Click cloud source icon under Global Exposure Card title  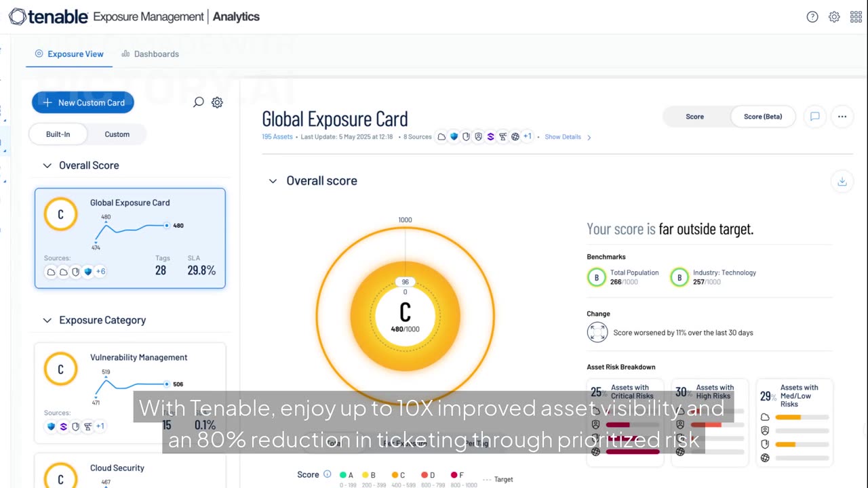[441, 137]
